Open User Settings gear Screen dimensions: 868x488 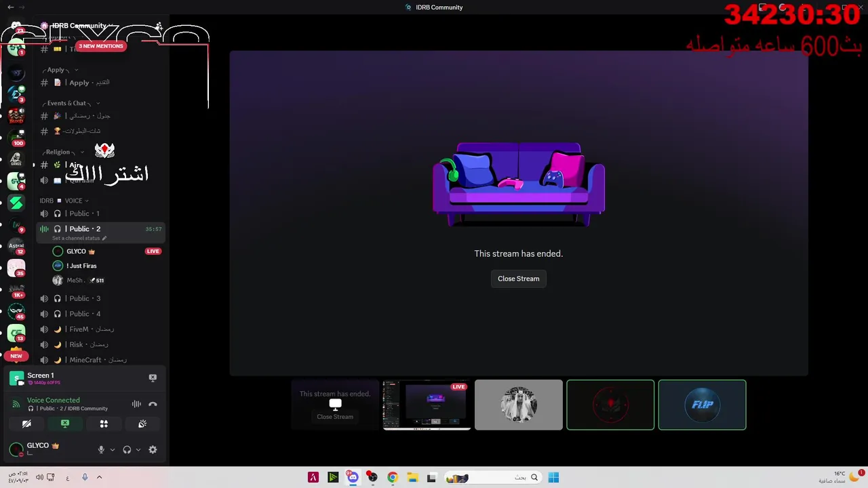click(153, 449)
